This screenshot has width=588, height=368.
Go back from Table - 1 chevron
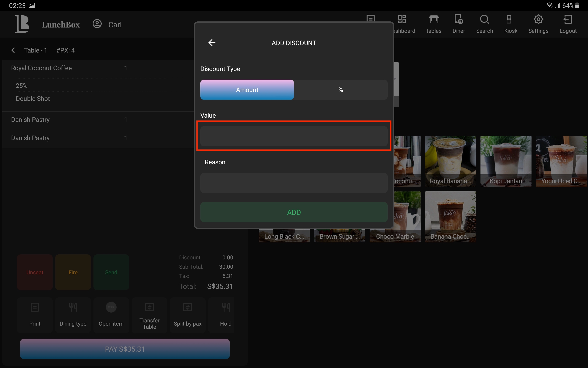tap(13, 50)
